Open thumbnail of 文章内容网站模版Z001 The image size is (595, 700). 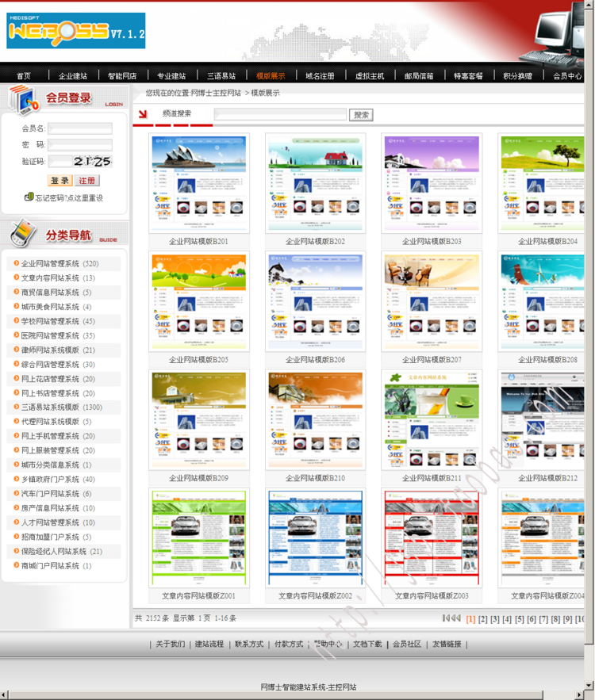tap(199, 538)
